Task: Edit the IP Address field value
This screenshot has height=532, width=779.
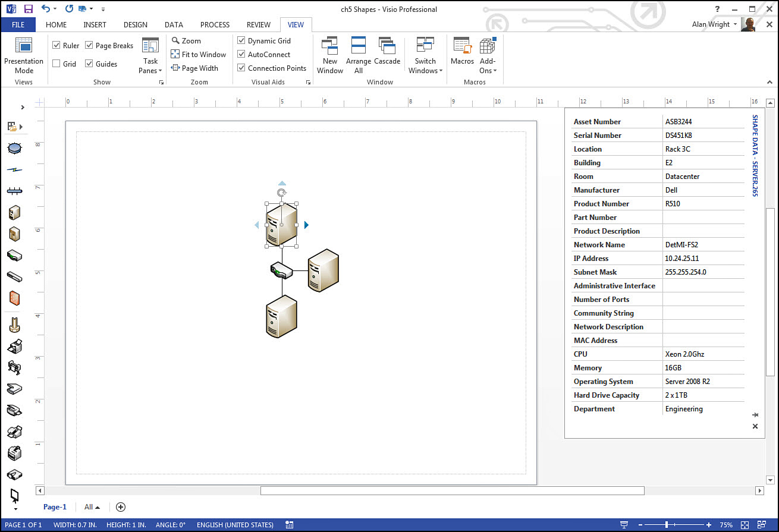Action: click(703, 259)
